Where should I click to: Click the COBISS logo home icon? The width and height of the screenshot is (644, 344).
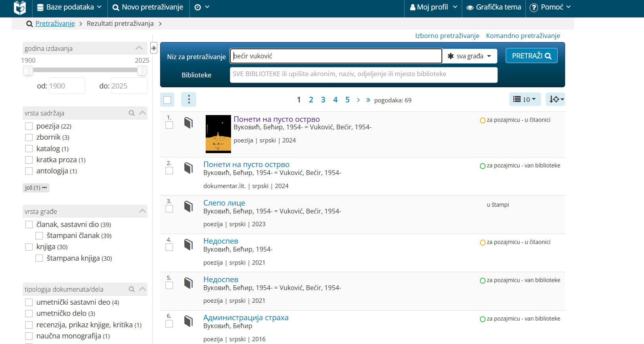click(x=19, y=8)
